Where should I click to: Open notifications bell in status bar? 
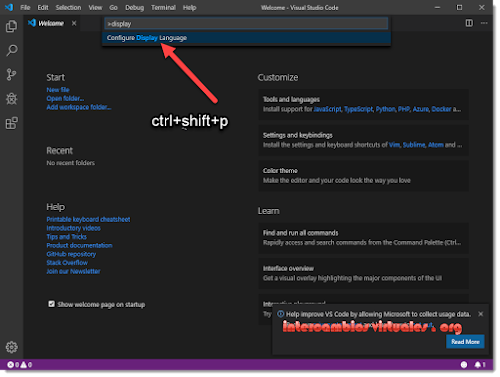[480, 365]
